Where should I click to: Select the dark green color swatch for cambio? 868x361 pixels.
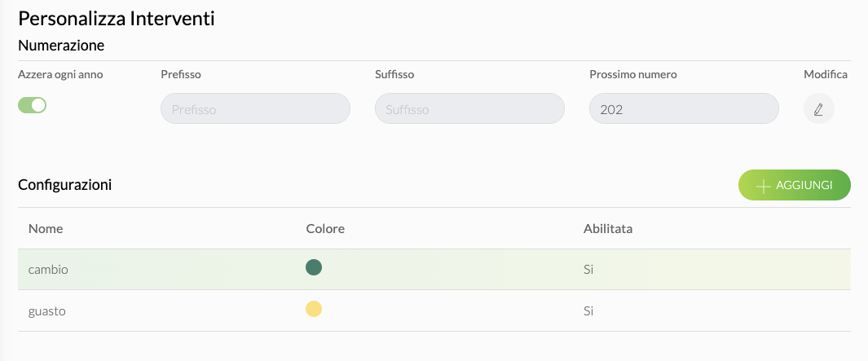click(x=314, y=267)
